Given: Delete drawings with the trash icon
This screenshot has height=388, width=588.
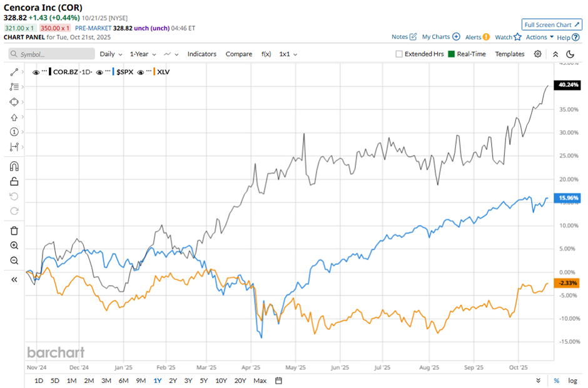Looking at the screenshot, I should point(14,231).
